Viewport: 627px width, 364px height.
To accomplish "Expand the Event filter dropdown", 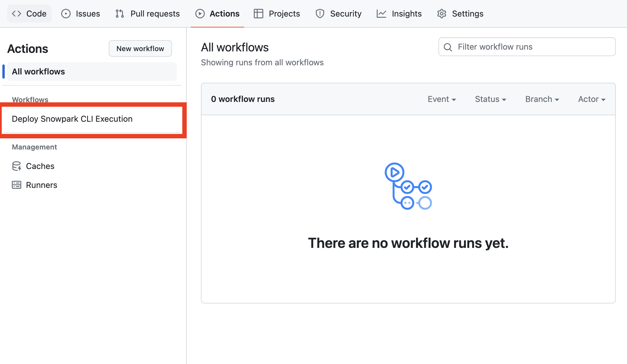I will coord(442,99).
